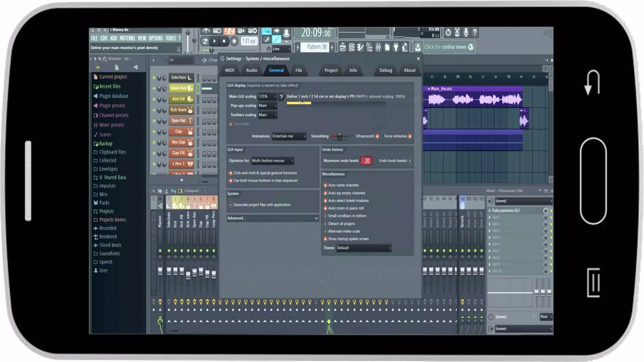The width and height of the screenshot is (644, 362).
Task: Drag the Smoothing slider in GUI display
Action: pyautogui.click(x=338, y=136)
